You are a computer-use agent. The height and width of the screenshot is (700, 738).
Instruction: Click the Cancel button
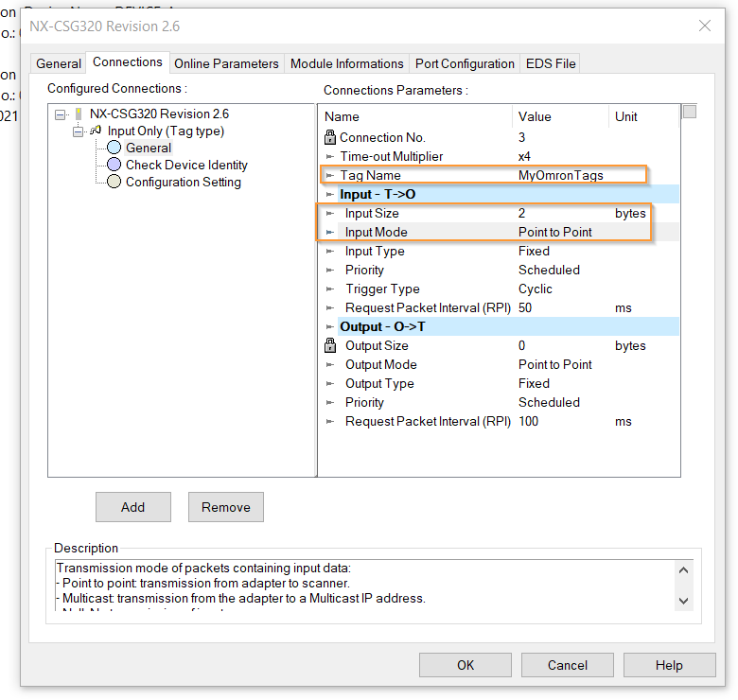(567, 665)
